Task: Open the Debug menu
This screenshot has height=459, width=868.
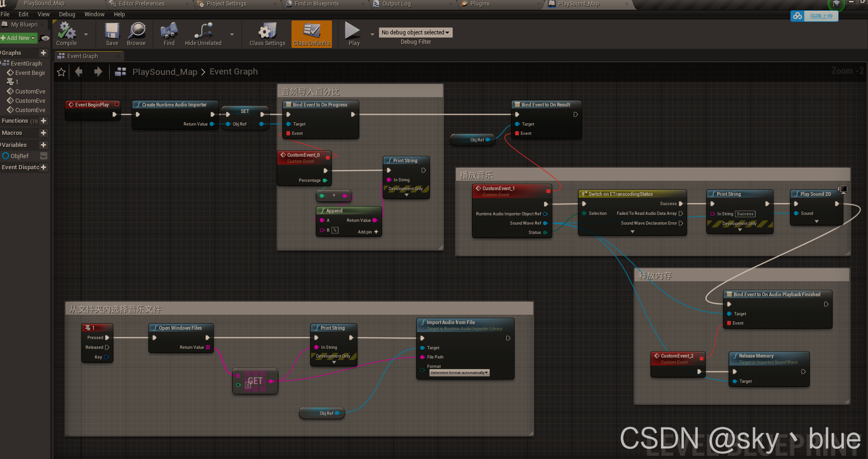Action: 66,14
